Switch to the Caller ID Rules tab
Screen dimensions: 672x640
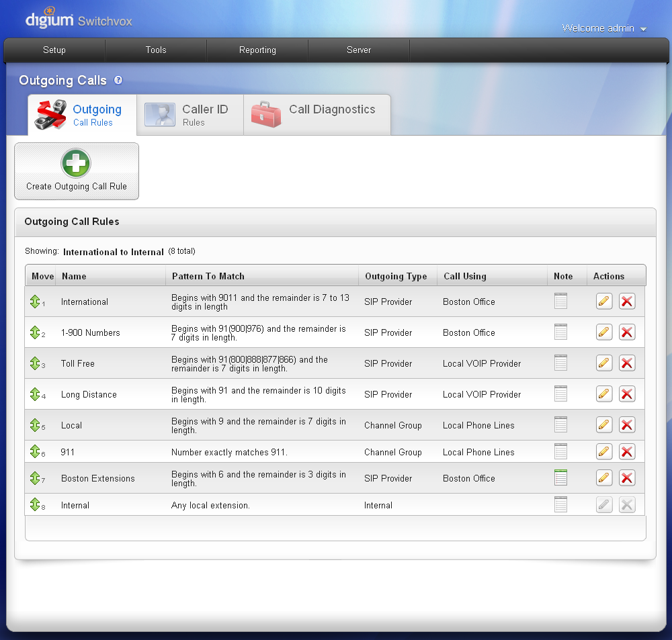point(190,115)
